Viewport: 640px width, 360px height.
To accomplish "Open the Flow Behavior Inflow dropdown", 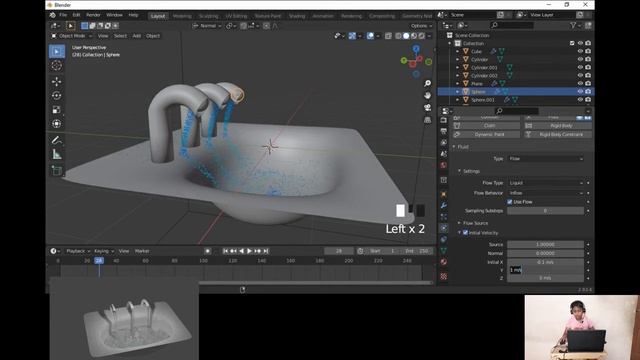I will click(546, 193).
